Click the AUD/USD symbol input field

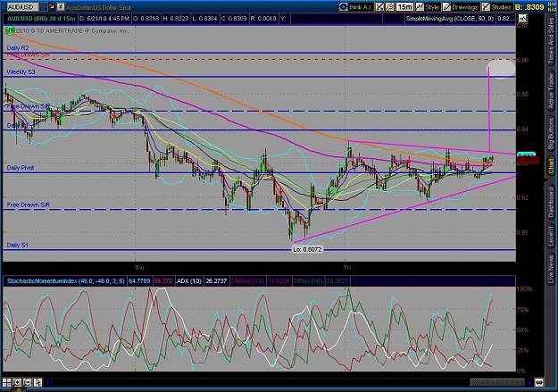23,7
